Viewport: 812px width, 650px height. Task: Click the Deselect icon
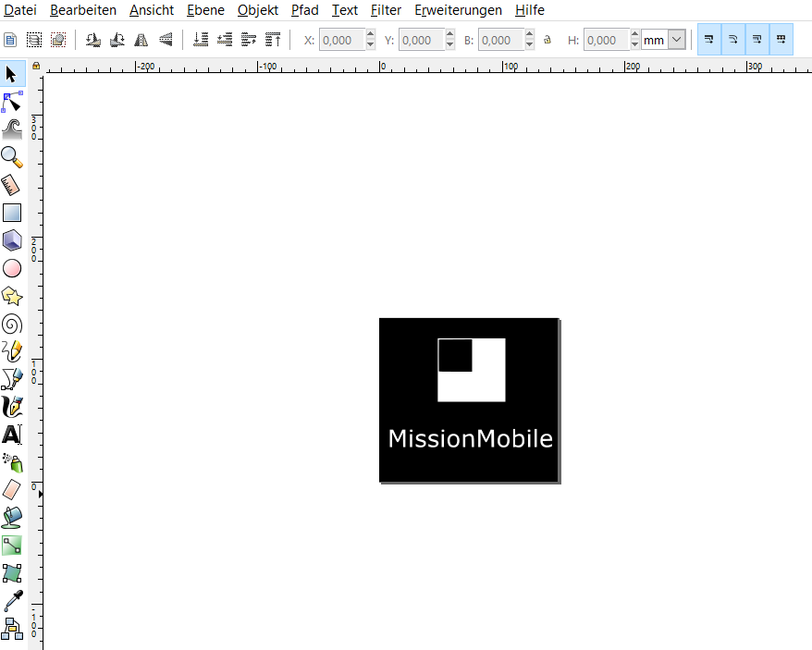coord(58,40)
